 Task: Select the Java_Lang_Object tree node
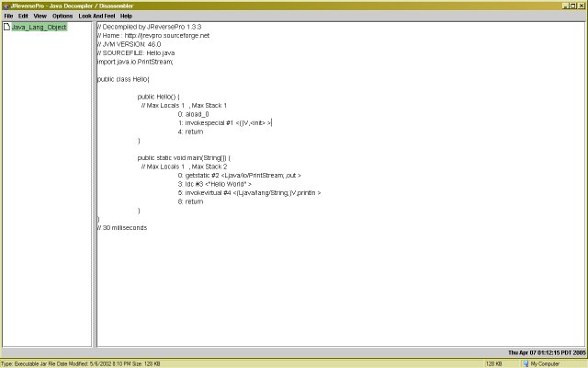point(39,27)
